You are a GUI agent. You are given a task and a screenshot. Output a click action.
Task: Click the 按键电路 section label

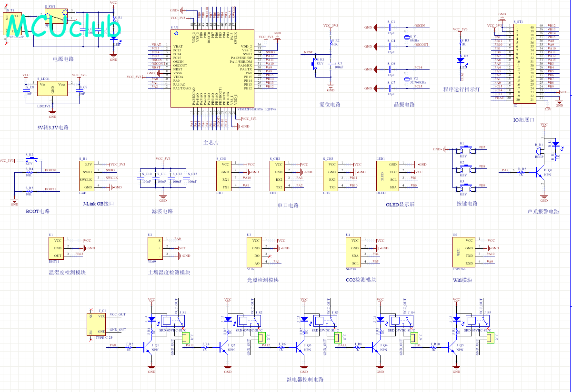click(466, 204)
